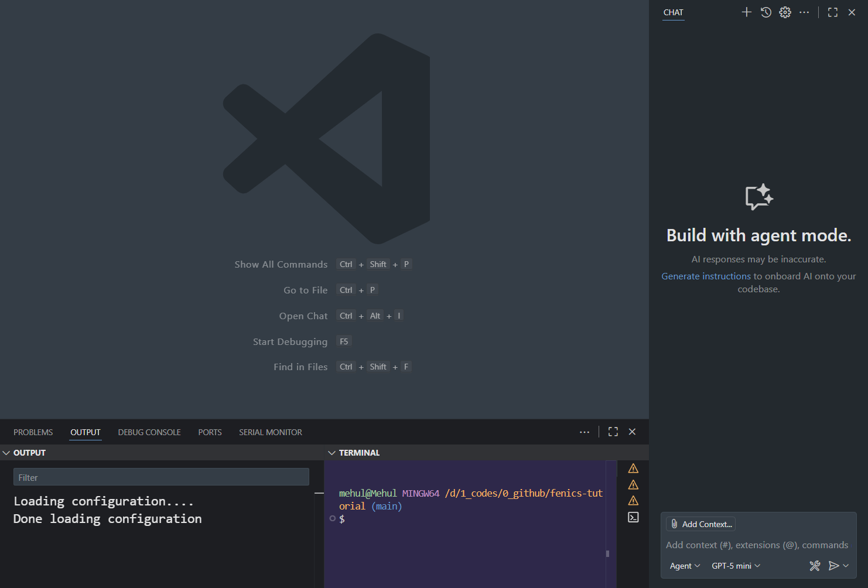Screen dimensions: 868x588
Task: Maximize the bottom panel
Action: [613, 432]
